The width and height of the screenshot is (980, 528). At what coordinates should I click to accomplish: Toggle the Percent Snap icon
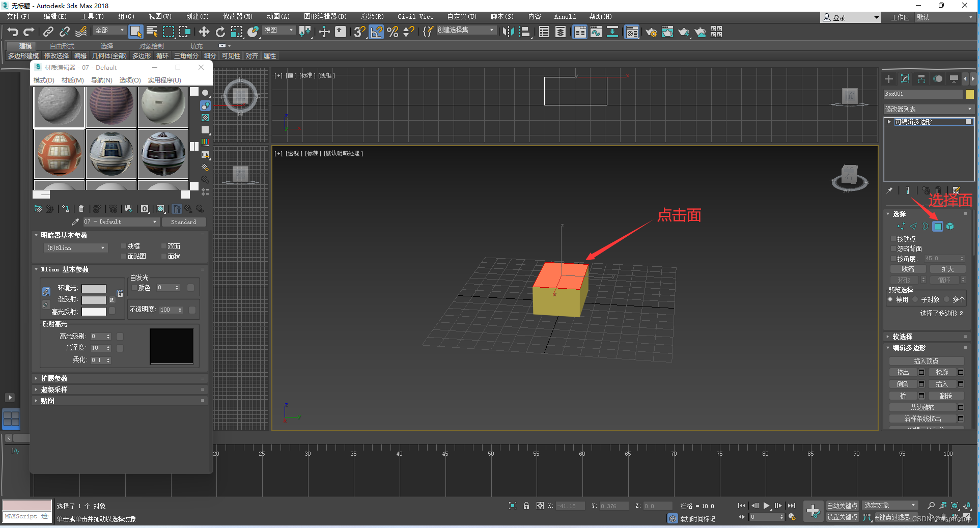coord(393,32)
